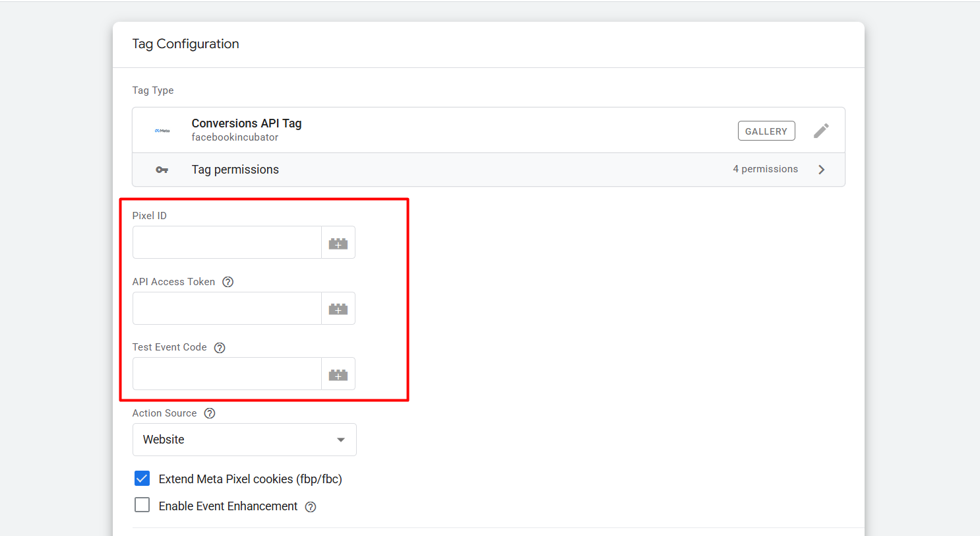Image resolution: width=980 pixels, height=536 pixels.
Task: Show help for Action Source
Action: (x=210, y=413)
